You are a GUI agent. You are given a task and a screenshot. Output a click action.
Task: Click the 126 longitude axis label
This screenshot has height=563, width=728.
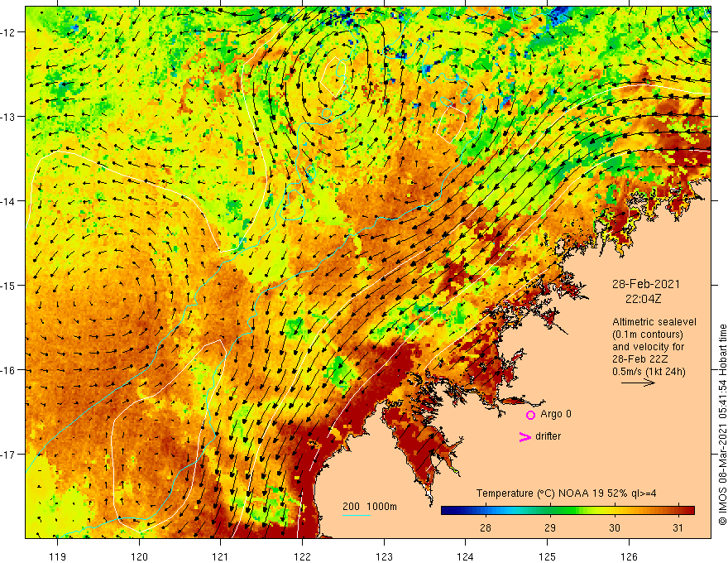(629, 556)
